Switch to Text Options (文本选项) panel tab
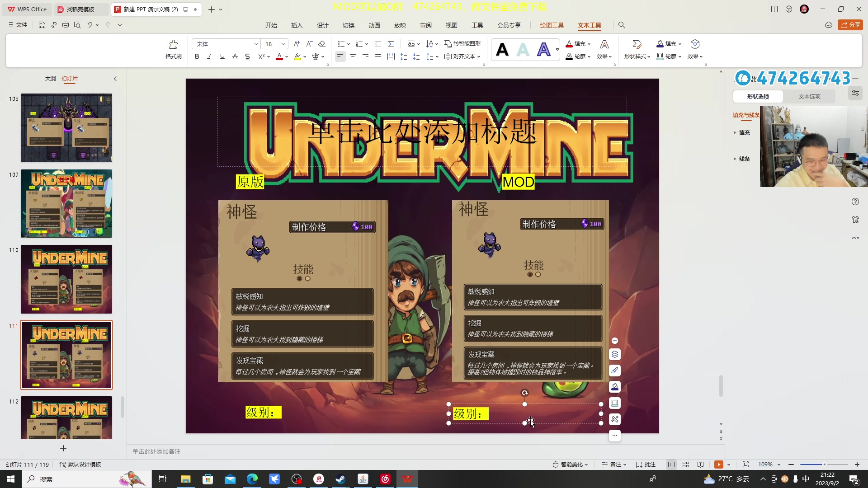Screen dimensions: 868x488 pos(809,96)
